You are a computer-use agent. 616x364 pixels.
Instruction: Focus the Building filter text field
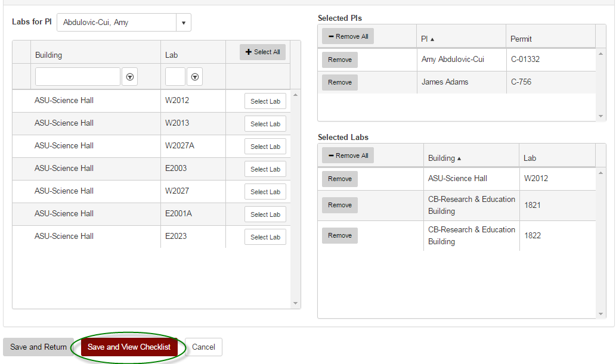pos(78,77)
